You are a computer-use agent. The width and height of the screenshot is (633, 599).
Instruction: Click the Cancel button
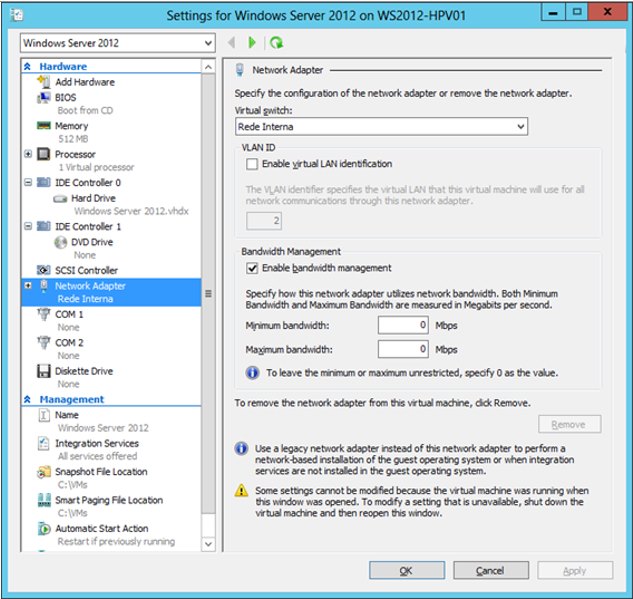point(489,570)
